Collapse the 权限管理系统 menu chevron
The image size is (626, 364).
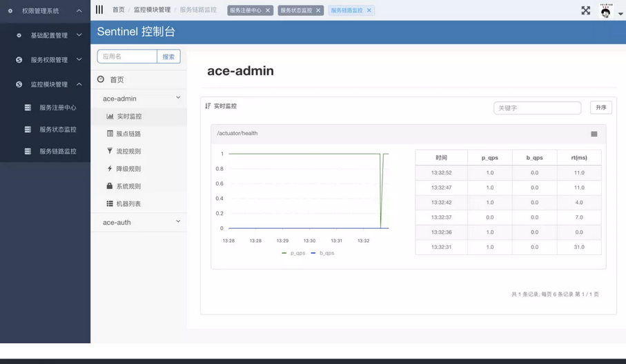(x=79, y=11)
